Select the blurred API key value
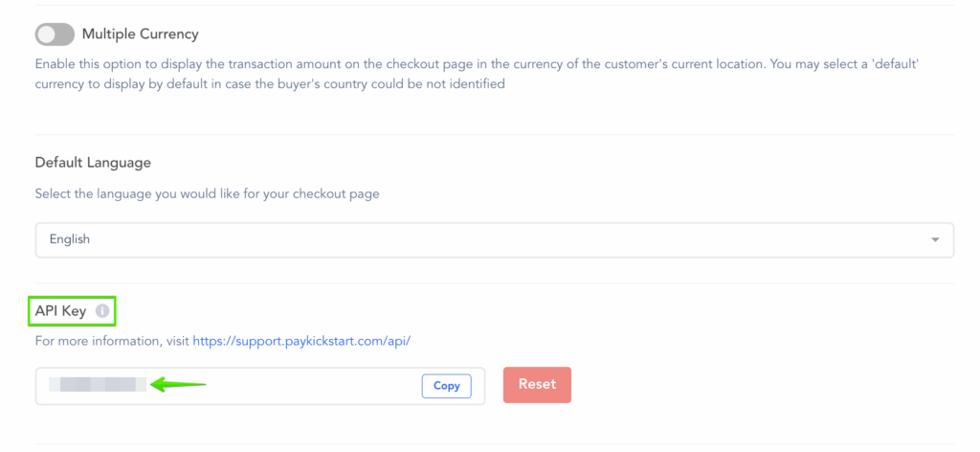 click(x=97, y=385)
